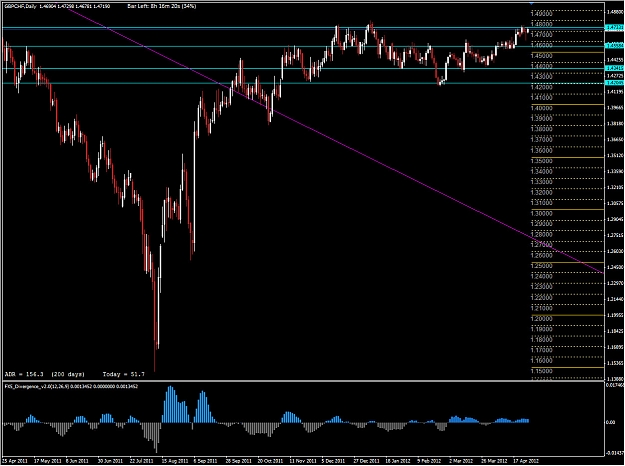625x466 pixels.
Task: Click the 'ADR = 156.3 (200 days)' text
Action: tap(45, 374)
